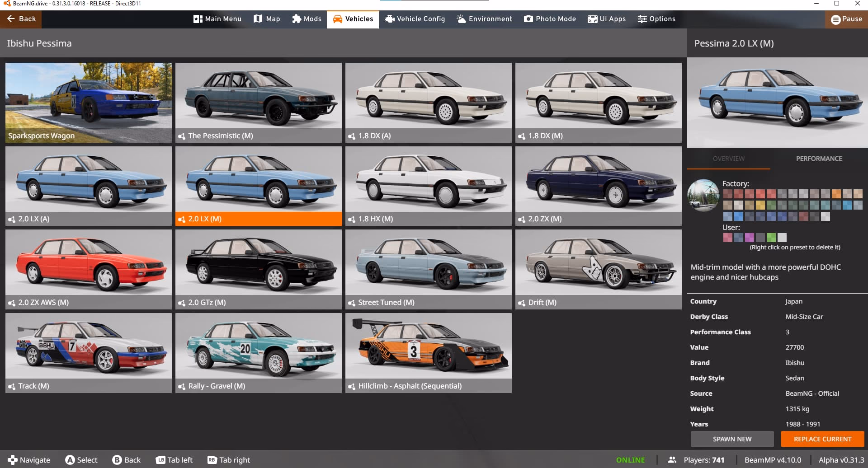Select the pink User color preset
This screenshot has height=468, width=868.
pyautogui.click(x=727, y=238)
